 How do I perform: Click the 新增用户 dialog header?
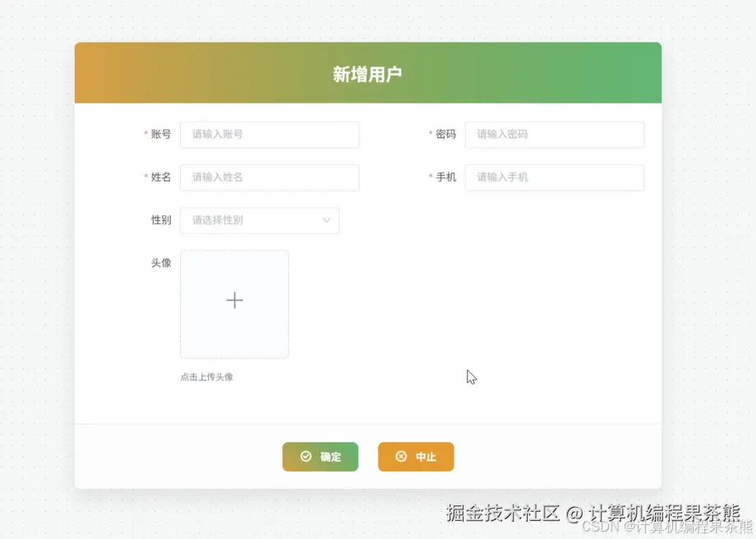[367, 72]
